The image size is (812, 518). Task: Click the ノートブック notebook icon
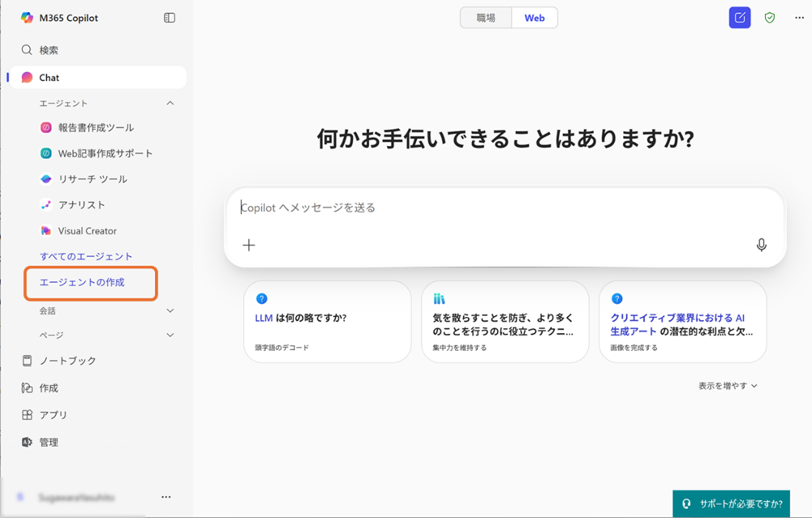click(27, 360)
